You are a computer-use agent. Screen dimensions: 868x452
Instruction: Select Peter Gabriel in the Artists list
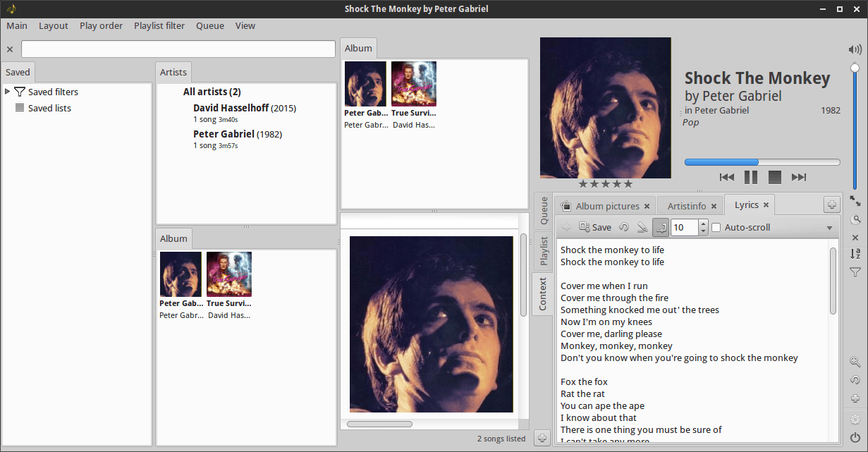coord(224,134)
